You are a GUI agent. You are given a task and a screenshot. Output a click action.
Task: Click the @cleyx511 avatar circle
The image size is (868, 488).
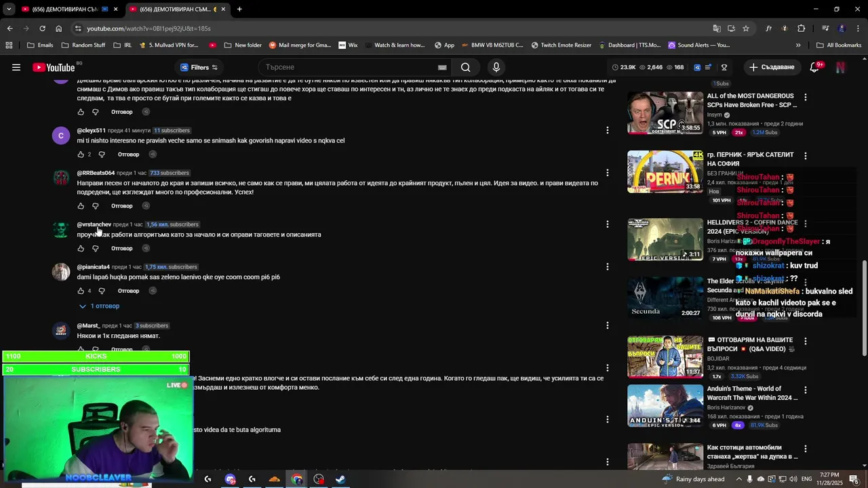coord(61,136)
